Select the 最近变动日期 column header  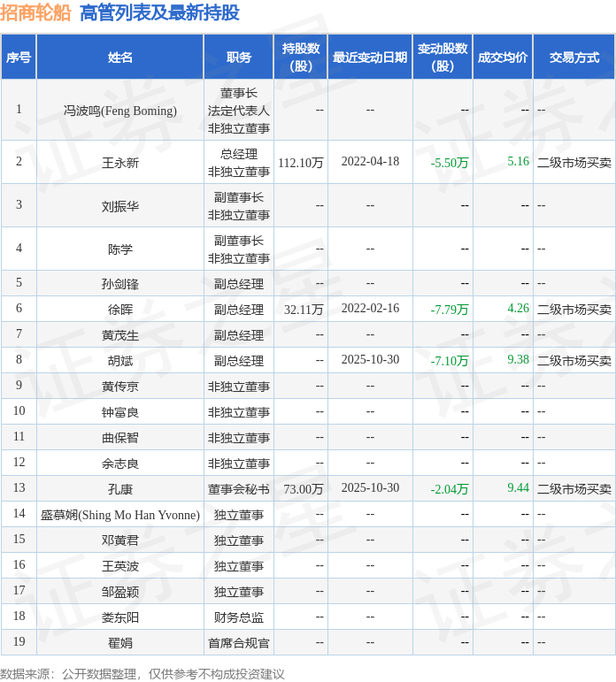(x=370, y=57)
